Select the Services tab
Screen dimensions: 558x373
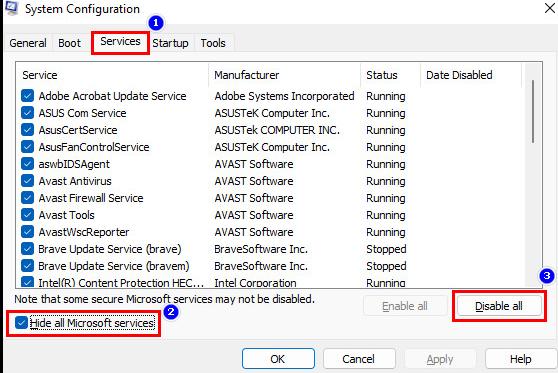(120, 42)
